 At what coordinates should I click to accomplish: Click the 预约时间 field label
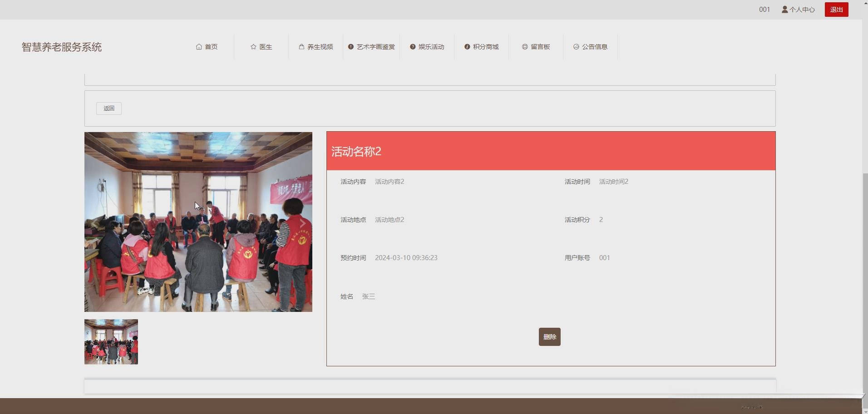353,258
